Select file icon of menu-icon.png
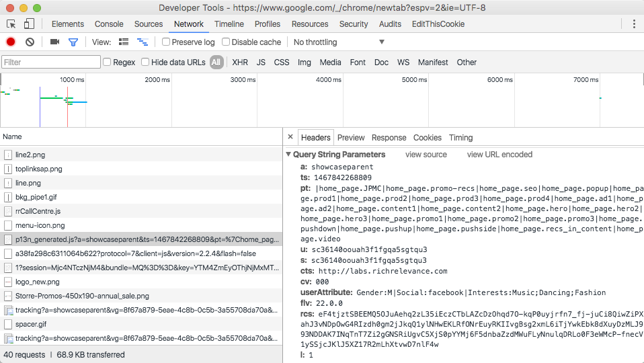Image resolution: width=644 pixels, height=363 pixels. point(8,225)
